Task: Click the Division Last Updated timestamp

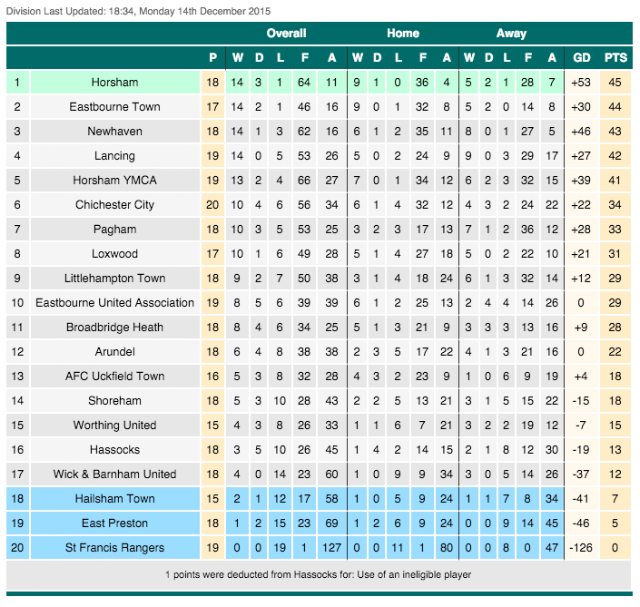Action: [x=138, y=11]
